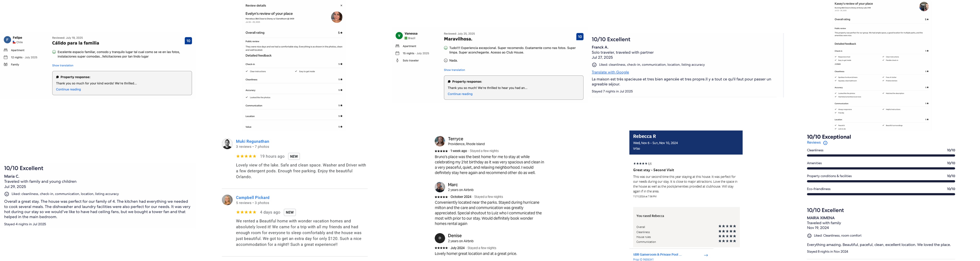Continue reading response to Felipe
The height and width of the screenshot is (261, 980).
click(x=68, y=89)
